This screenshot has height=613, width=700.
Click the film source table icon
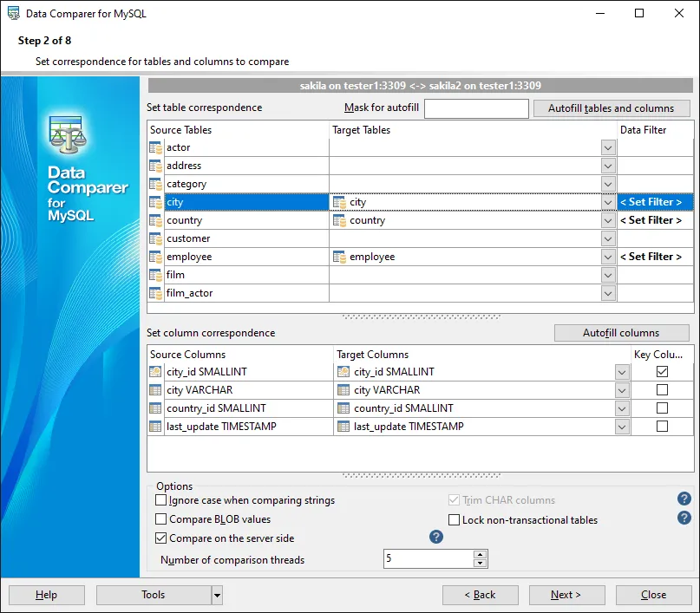pos(155,275)
